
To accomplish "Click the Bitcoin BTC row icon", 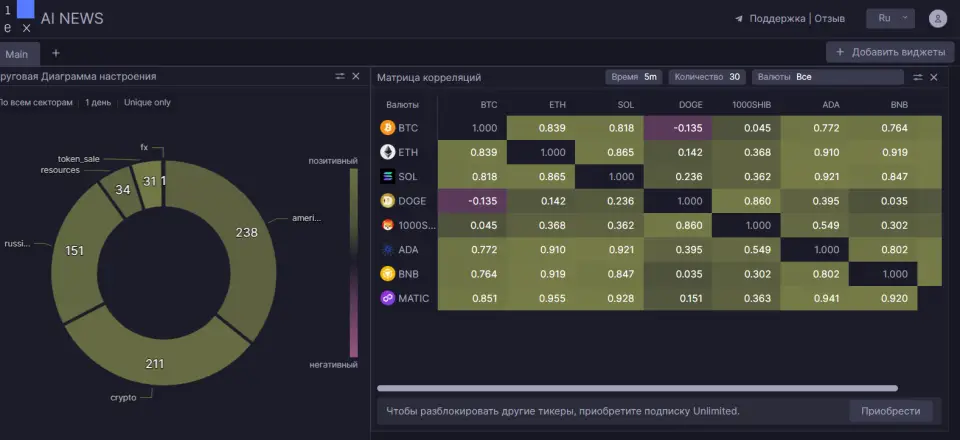I will coord(388,128).
